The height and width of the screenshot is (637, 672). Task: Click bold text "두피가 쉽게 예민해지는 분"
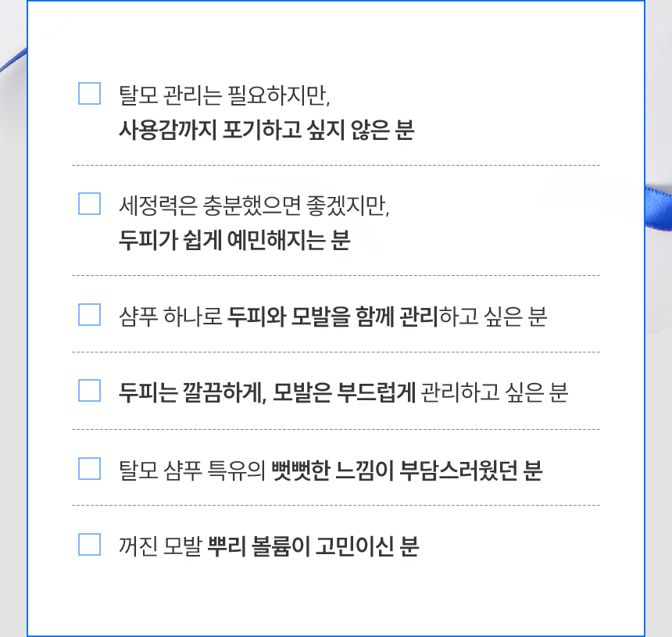pos(234,239)
